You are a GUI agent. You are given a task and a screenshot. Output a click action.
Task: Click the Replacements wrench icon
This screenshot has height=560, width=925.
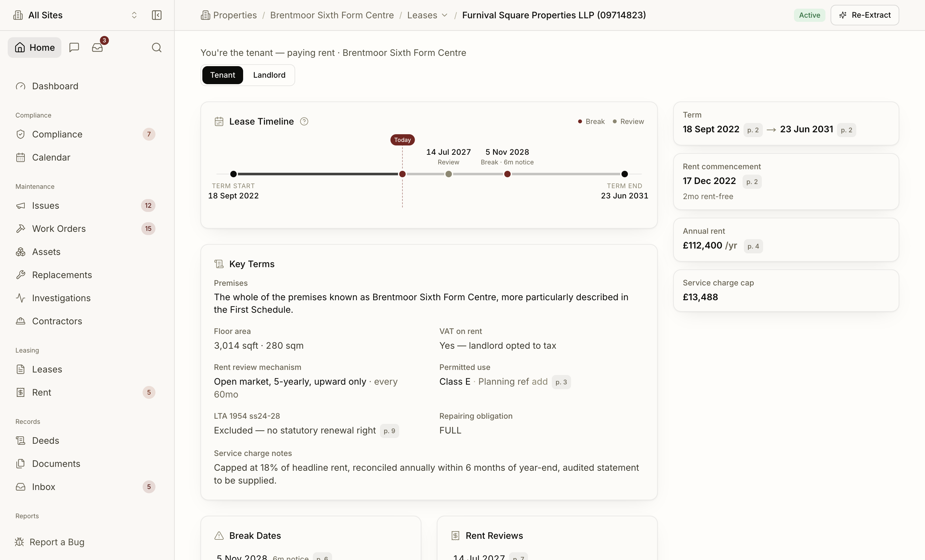pyautogui.click(x=21, y=275)
